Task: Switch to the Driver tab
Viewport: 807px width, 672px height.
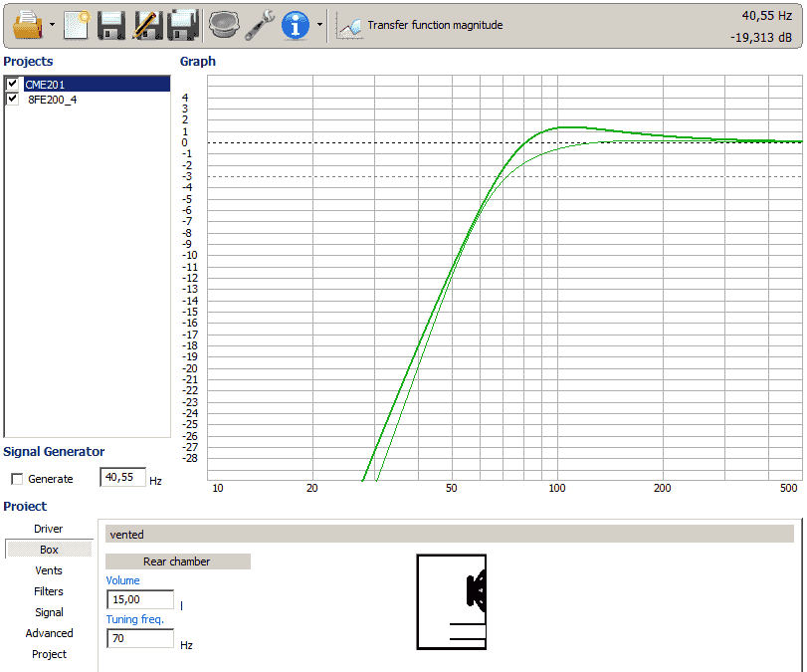Action: coord(49,529)
